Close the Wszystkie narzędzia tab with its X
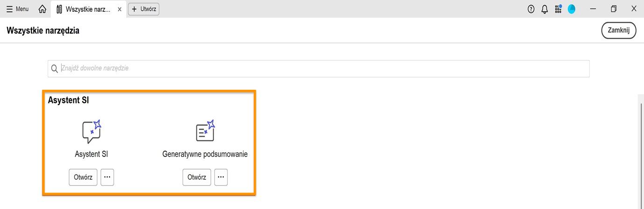 119,9
